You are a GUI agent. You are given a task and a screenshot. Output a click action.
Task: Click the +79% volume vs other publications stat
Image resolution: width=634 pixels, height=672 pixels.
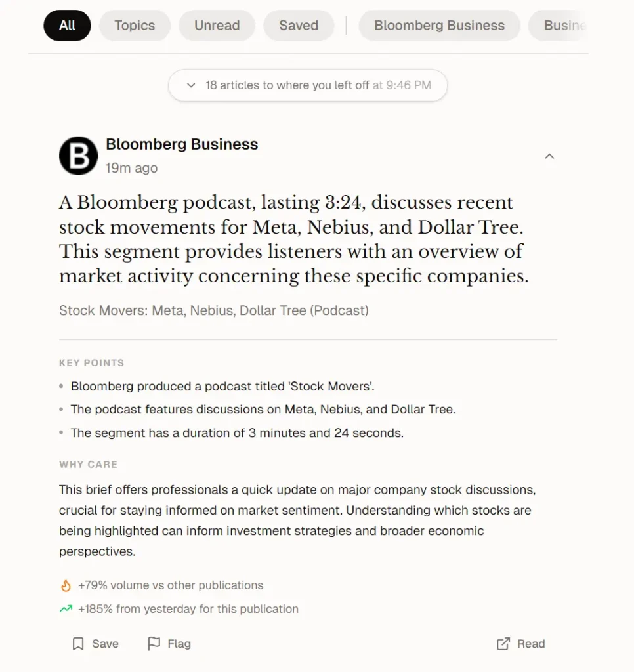171,585
